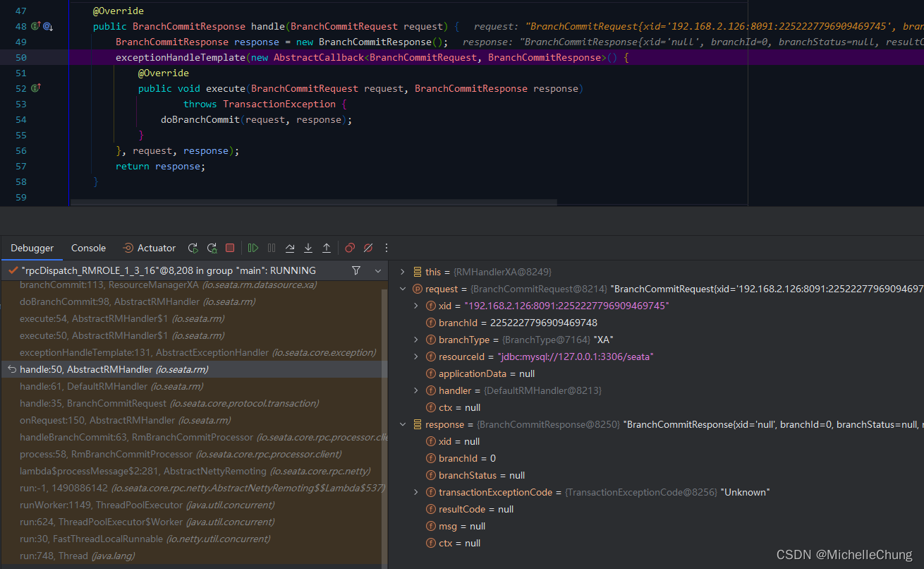Select stack frame handle:35, BranchCommitRequest
924x569 pixels.
tap(190, 403)
